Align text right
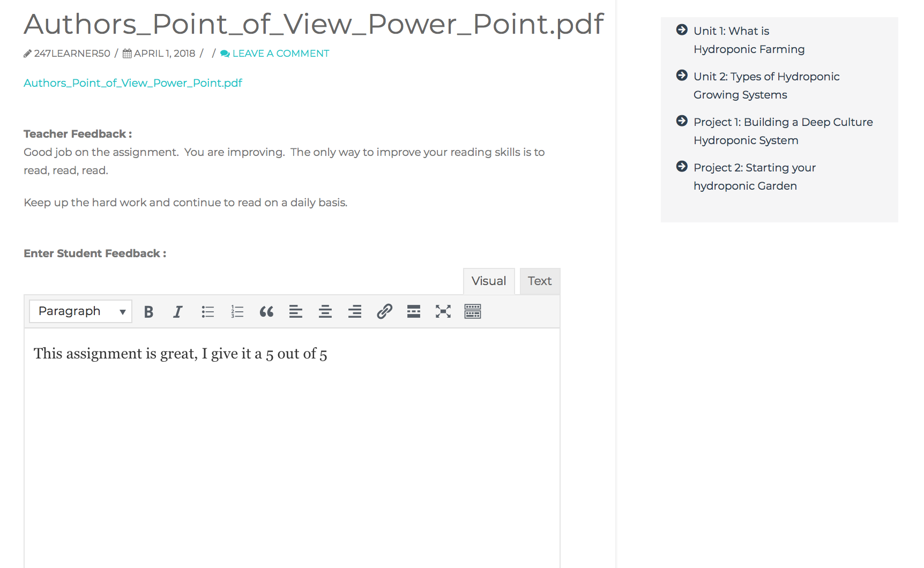924x568 pixels. [x=355, y=312]
